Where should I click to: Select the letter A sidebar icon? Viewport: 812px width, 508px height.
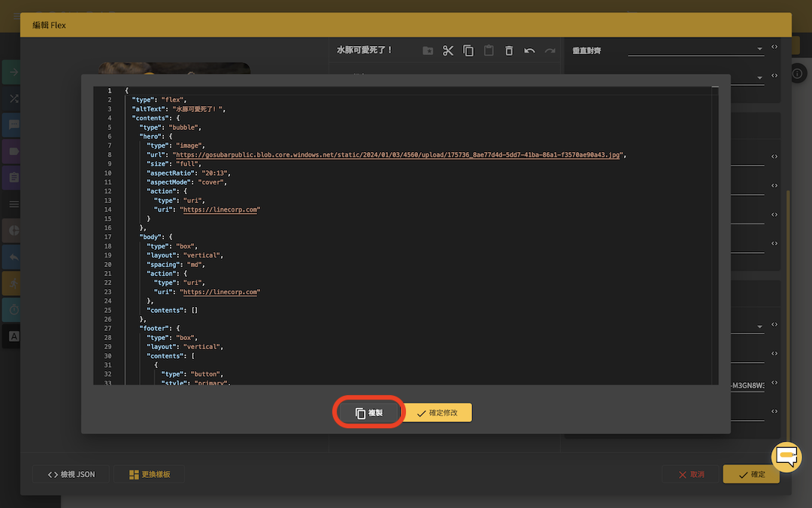13,336
